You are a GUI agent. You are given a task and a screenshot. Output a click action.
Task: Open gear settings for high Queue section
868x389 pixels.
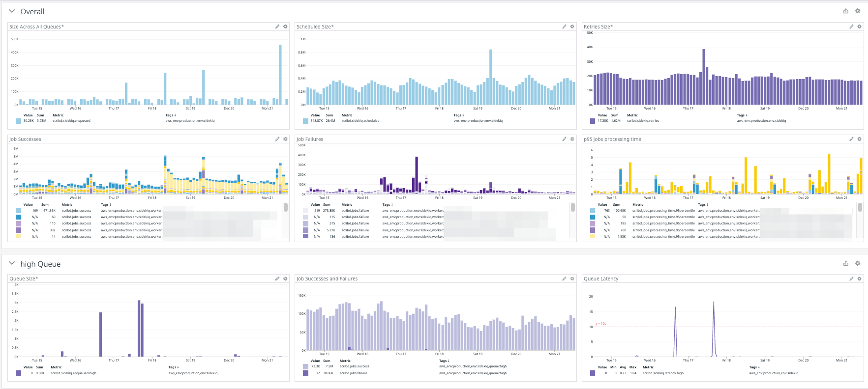[x=858, y=263]
